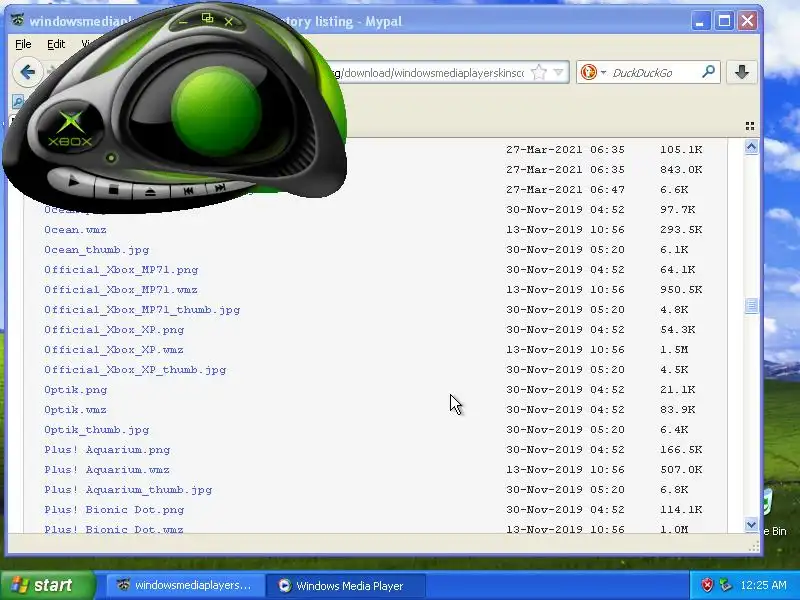The width and height of the screenshot is (800, 600).
Task: Open Ocean_thumb.jpg link
Action: [x=96, y=250]
